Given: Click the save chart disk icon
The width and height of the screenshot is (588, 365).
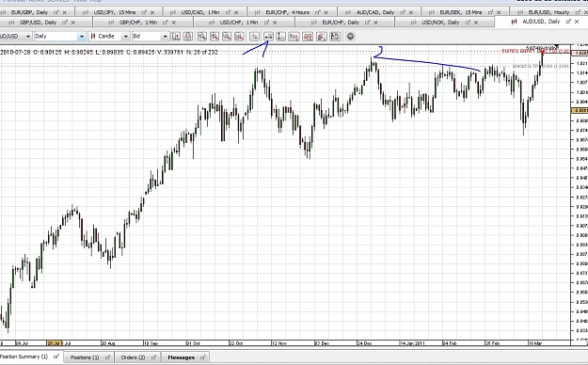Looking at the screenshot, I should (335, 37).
